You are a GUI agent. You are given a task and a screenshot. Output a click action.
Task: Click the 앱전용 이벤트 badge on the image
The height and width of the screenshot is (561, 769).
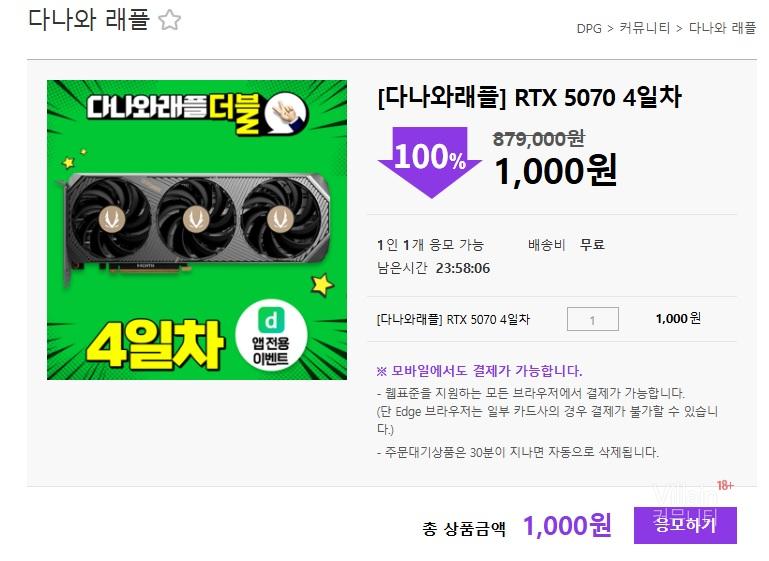271,336
